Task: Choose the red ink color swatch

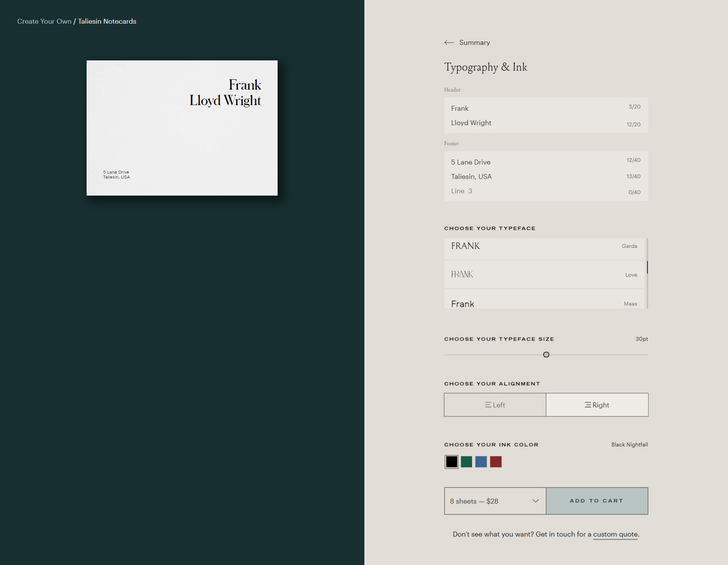Action: pos(496,462)
